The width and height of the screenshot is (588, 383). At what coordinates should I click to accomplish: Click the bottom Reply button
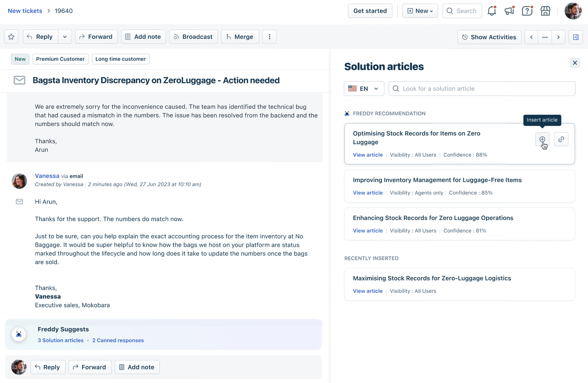[48, 367]
